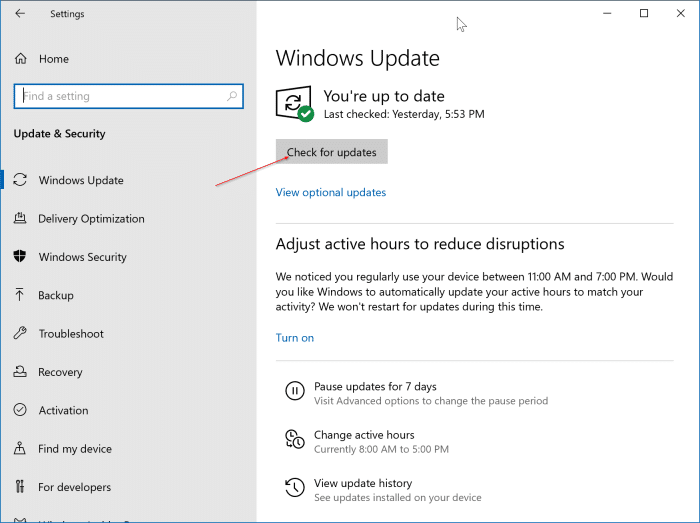Image resolution: width=700 pixels, height=523 pixels.
Task: Click the back arrow in the Settings header
Action: pyautogui.click(x=20, y=13)
